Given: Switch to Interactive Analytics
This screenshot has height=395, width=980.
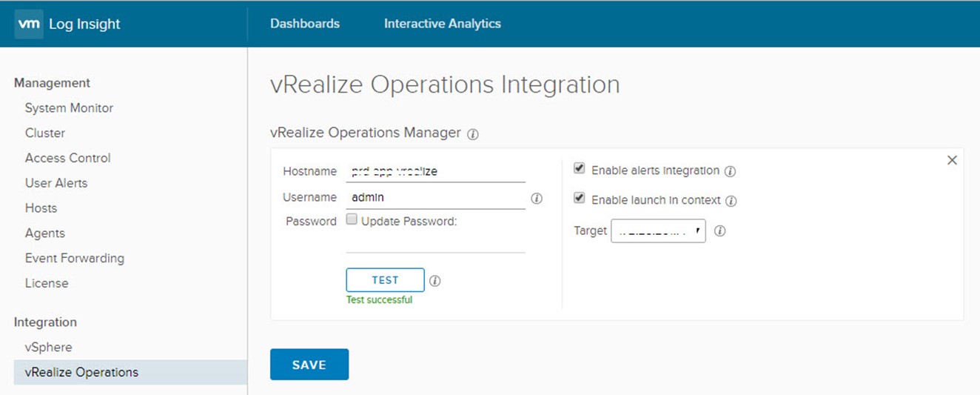Looking at the screenshot, I should pos(443,24).
